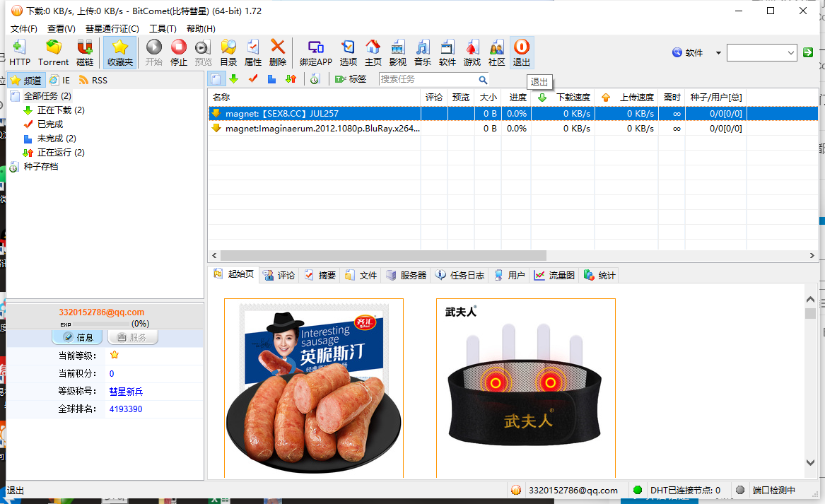Viewport: 825px width, 504px height.
Task: Open the 查看(V) menu
Action: [61, 28]
